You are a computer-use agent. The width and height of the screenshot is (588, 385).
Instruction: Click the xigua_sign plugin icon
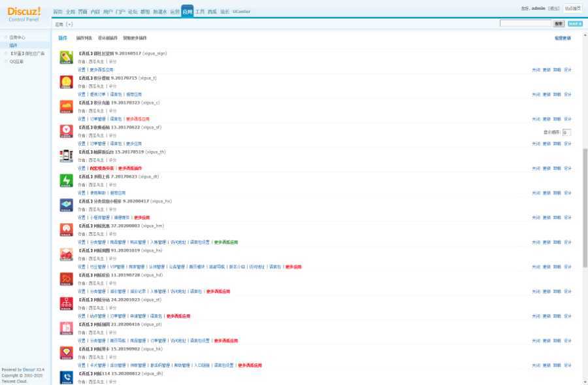[x=66, y=58]
